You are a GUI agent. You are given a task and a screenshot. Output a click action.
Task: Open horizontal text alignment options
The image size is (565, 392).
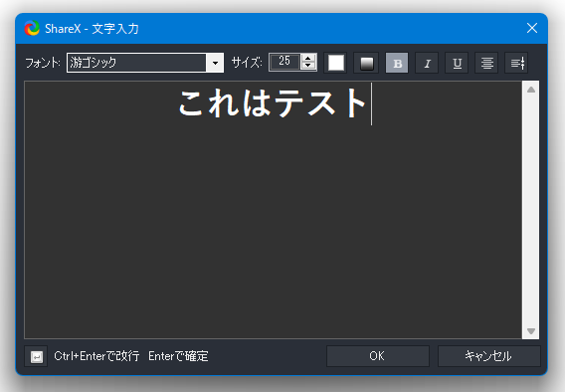coord(486,63)
